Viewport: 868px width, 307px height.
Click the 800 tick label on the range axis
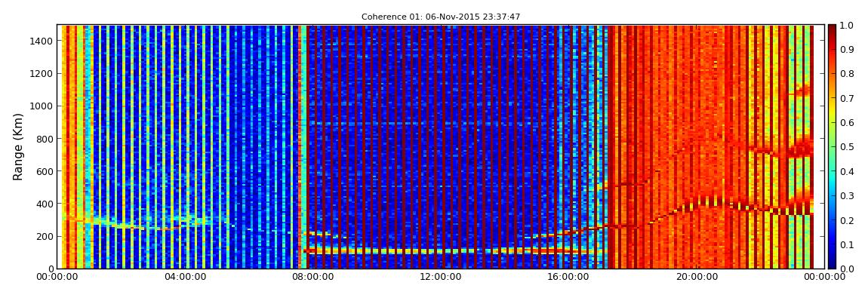45,139
